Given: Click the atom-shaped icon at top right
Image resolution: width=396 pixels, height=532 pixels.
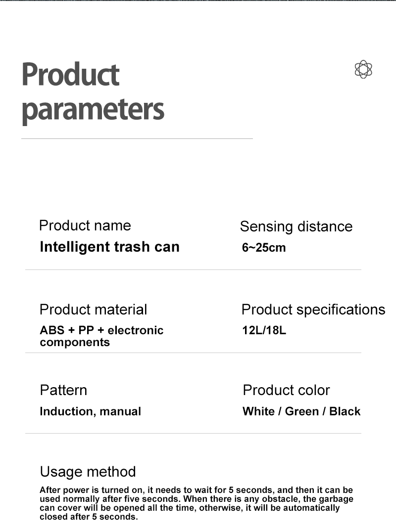Looking at the screenshot, I should (363, 69).
